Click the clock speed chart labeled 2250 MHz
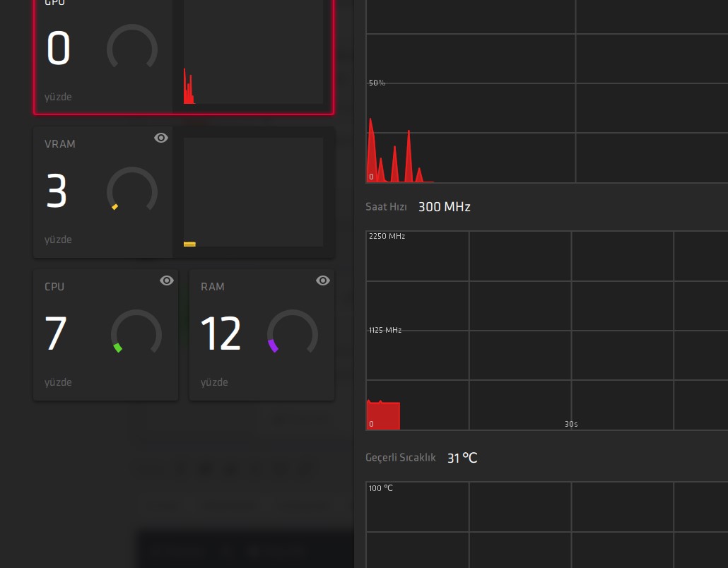The width and height of the screenshot is (728, 568). (547, 331)
